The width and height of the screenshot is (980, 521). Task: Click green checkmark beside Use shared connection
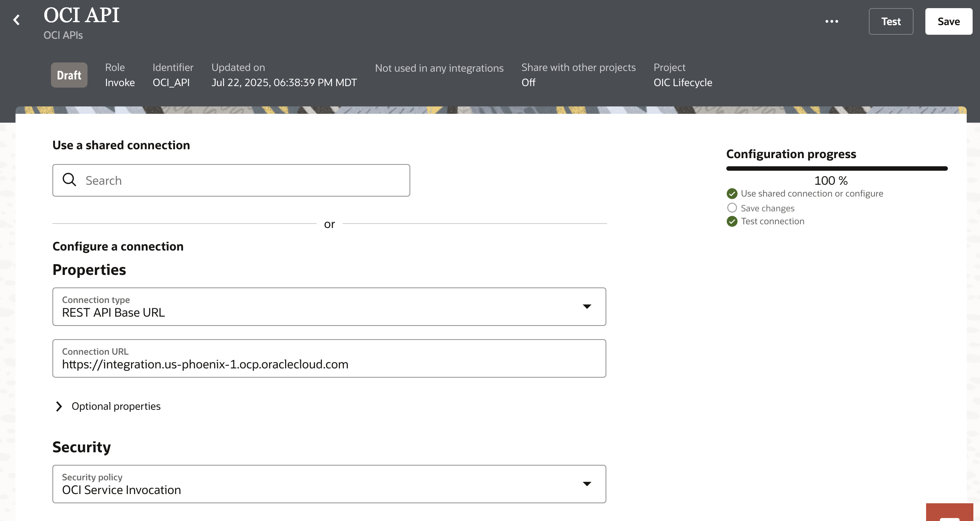tap(732, 194)
